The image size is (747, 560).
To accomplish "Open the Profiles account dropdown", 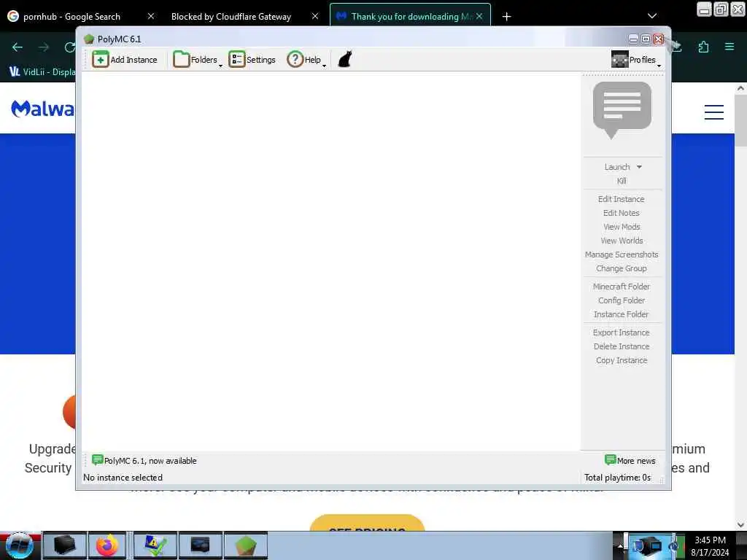I will 636,60.
